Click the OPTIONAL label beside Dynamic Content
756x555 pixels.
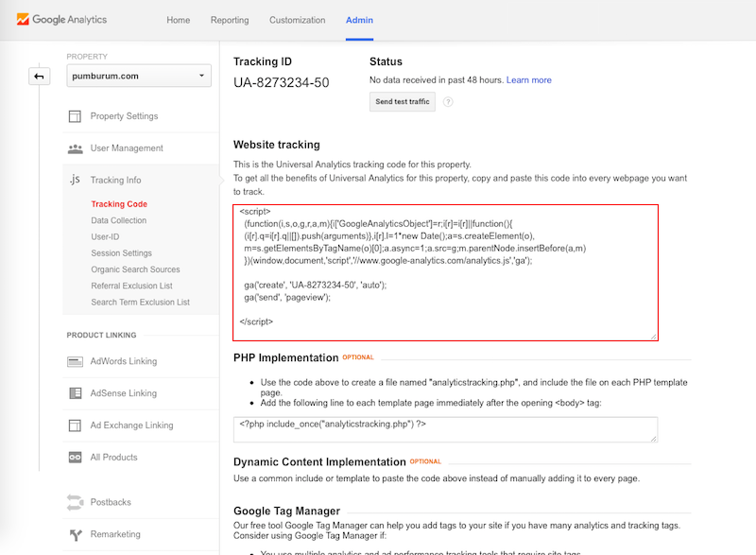coord(425,461)
